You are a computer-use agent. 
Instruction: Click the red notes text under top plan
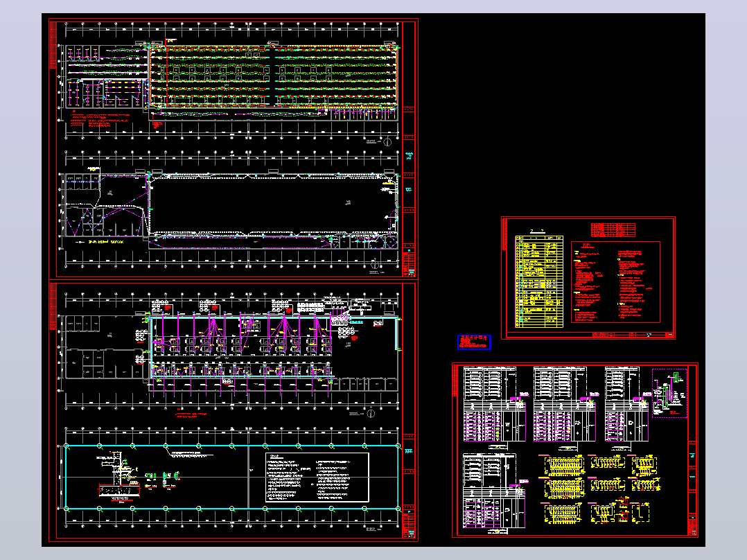pyautogui.click(x=100, y=119)
